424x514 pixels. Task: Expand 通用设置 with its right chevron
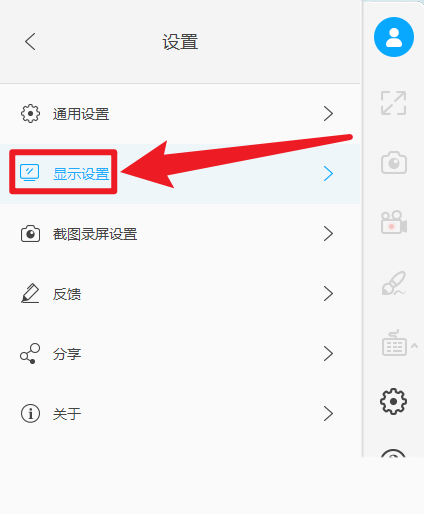point(328,114)
